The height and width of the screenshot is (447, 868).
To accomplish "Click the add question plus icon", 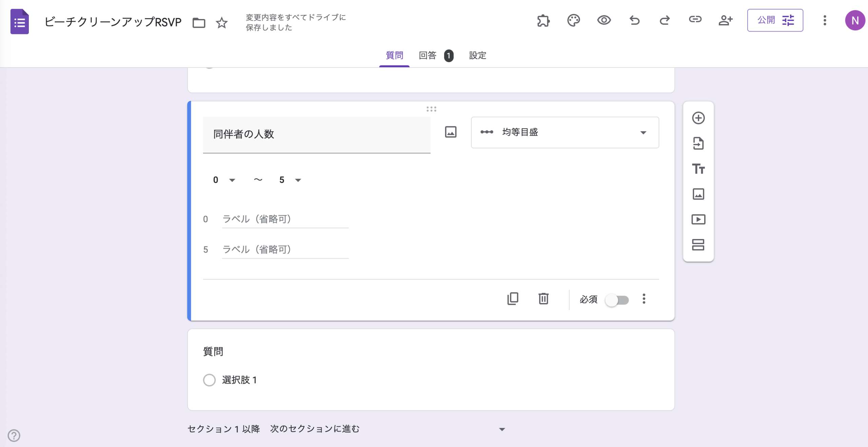I will (698, 118).
